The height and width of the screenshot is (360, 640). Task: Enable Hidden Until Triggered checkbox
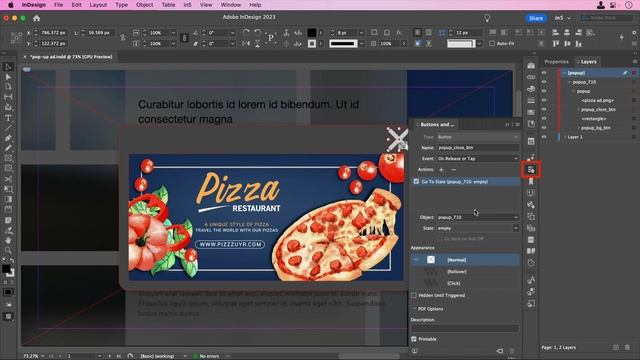(414, 295)
